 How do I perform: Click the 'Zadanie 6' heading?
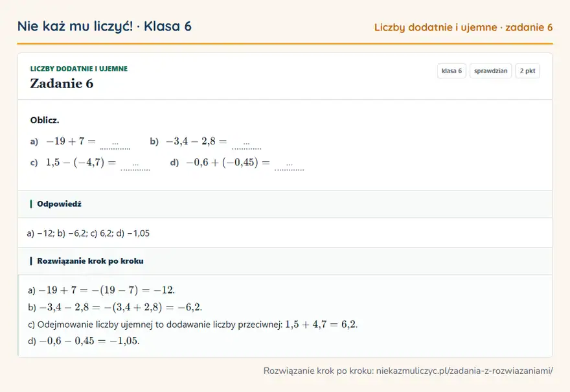pos(62,84)
